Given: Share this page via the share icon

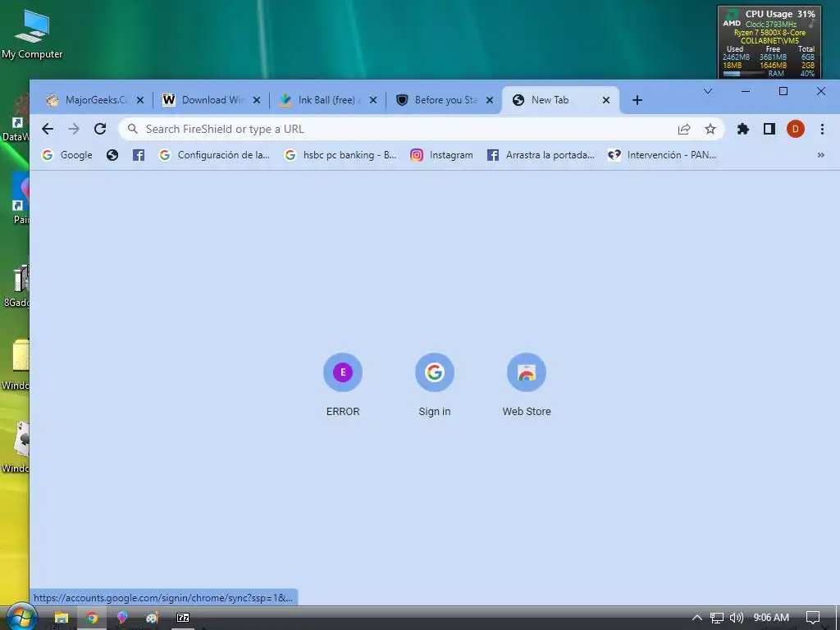Looking at the screenshot, I should [x=684, y=129].
